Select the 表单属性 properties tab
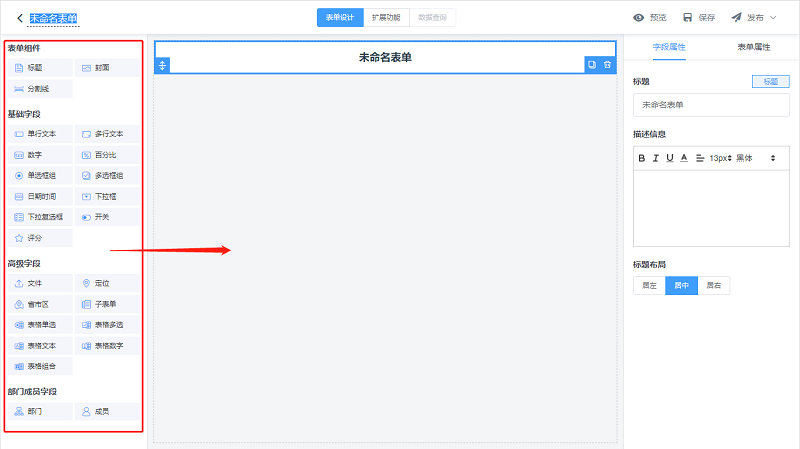 click(x=754, y=47)
